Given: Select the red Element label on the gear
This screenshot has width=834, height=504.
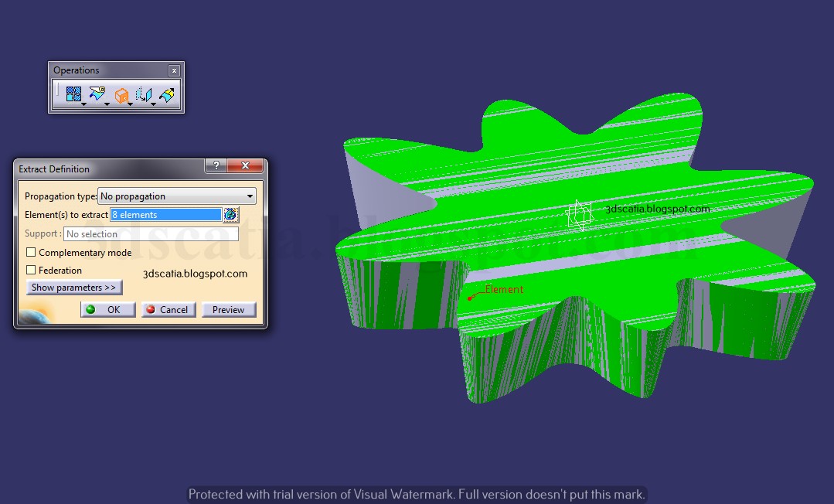Looking at the screenshot, I should 503,289.
